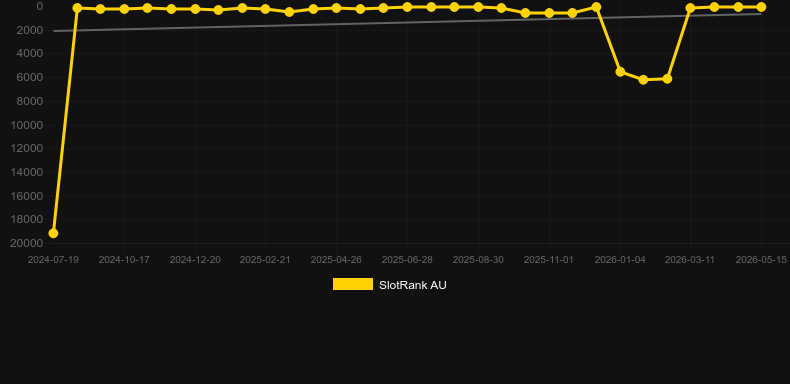Click the x-axis label 2024-12-20
The width and height of the screenshot is (790, 384).
(x=195, y=260)
